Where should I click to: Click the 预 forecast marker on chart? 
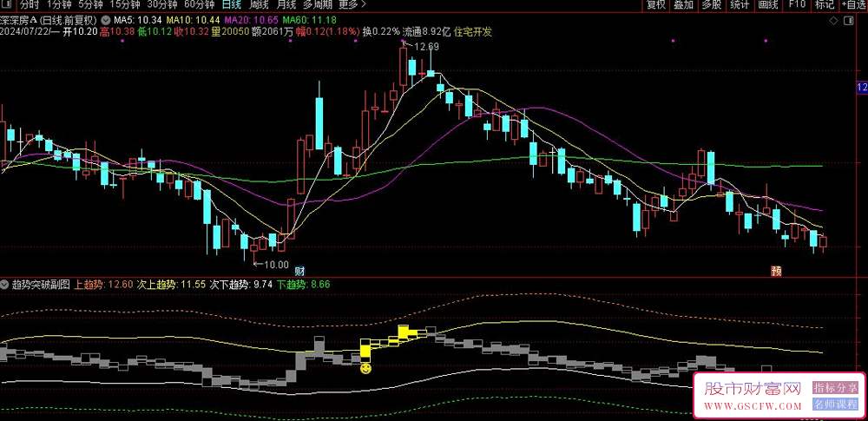[777, 272]
